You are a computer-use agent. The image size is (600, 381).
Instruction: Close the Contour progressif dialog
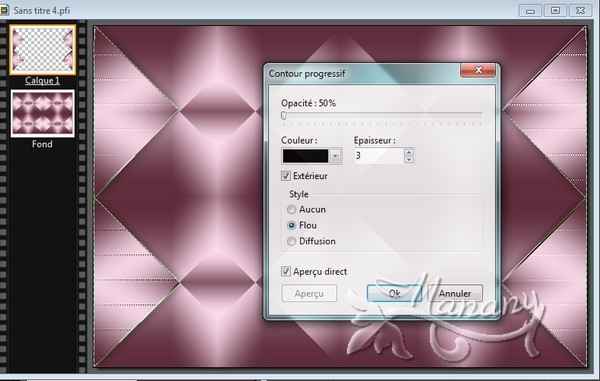tap(478, 70)
